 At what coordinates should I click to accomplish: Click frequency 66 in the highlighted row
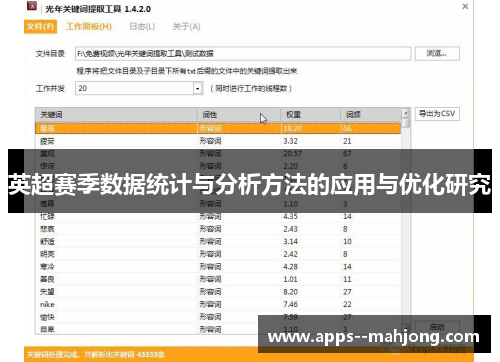[x=347, y=128]
